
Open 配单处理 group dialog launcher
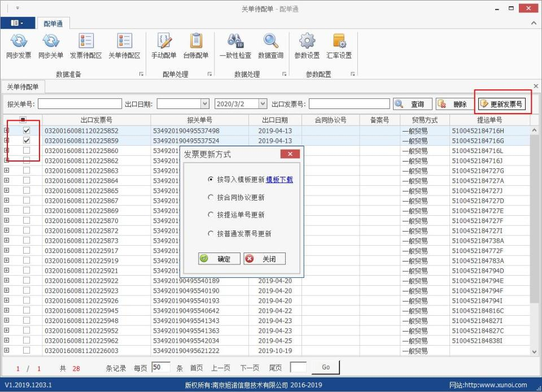click(209, 74)
